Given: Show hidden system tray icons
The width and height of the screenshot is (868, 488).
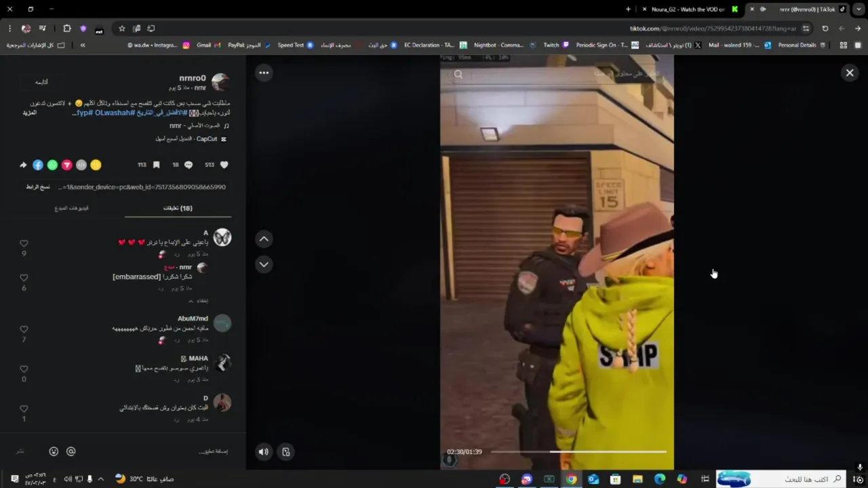Looking at the screenshot, I should 101,479.
